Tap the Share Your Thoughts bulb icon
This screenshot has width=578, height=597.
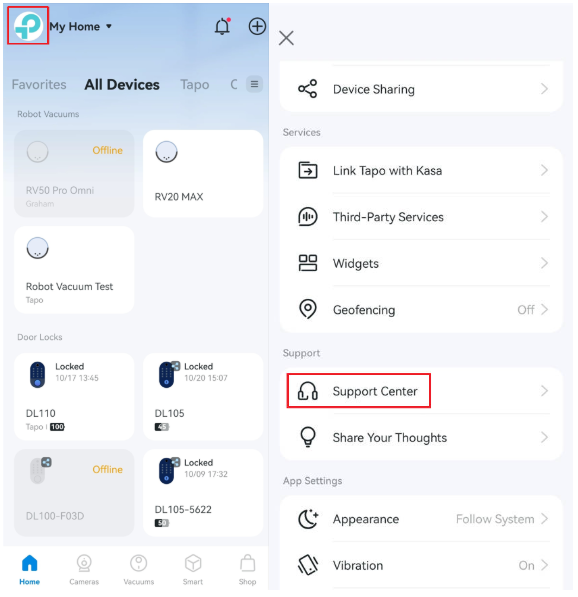pyautogui.click(x=308, y=437)
